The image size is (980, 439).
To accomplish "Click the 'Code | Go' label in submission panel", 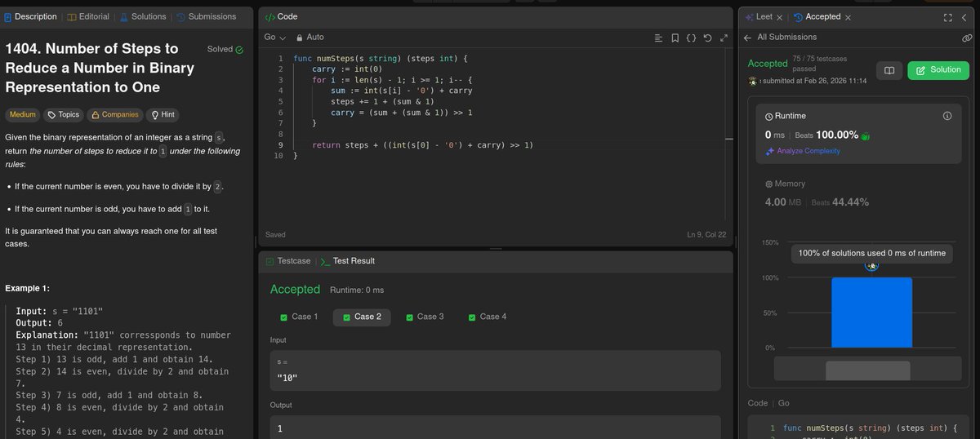I will pos(768,403).
